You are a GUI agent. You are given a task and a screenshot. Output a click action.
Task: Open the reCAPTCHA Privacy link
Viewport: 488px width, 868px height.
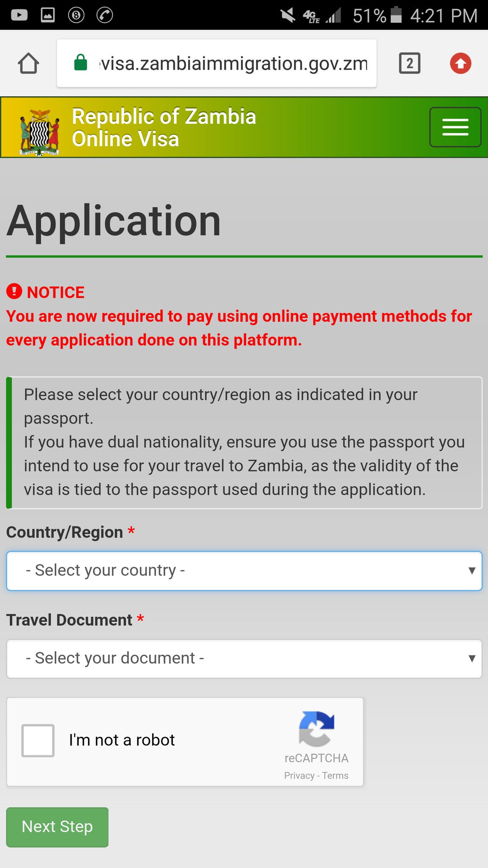(299, 776)
